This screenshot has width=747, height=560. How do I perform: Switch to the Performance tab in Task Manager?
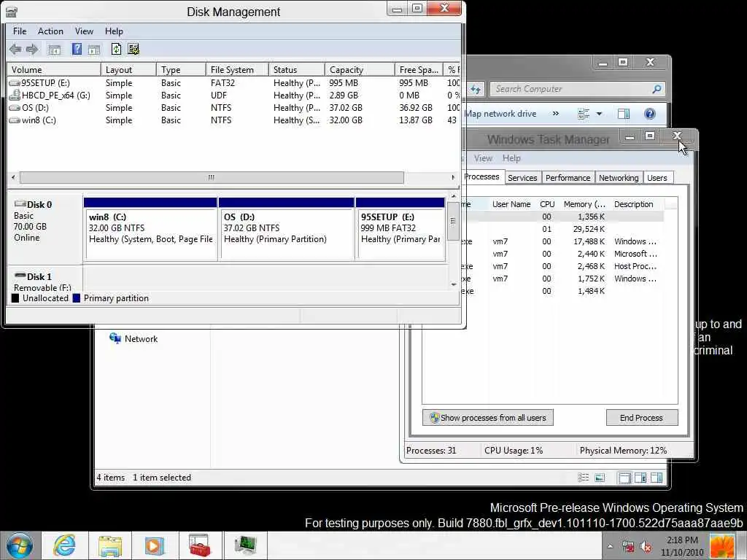pyautogui.click(x=568, y=178)
